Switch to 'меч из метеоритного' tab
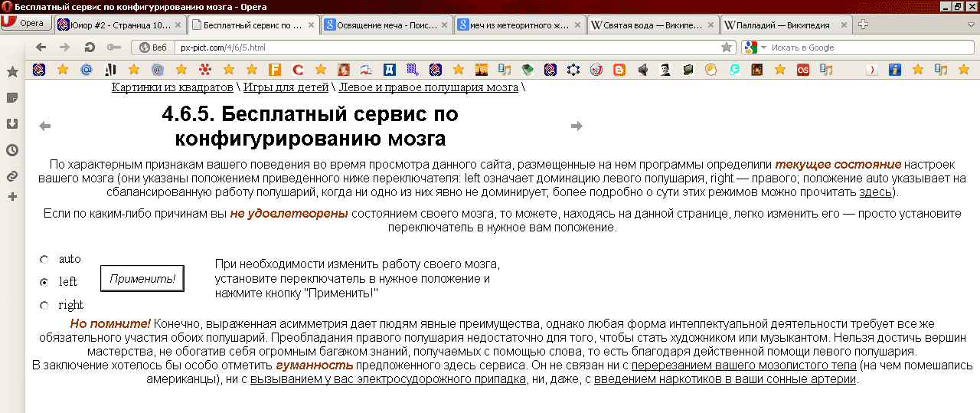980x413 pixels. pyautogui.click(x=520, y=25)
